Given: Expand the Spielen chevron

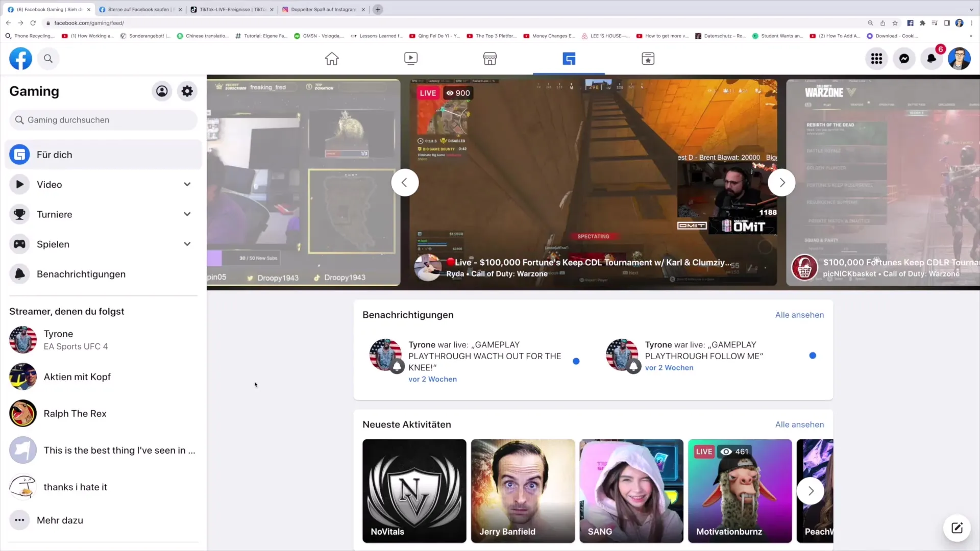Looking at the screenshot, I should tap(187, 244).
